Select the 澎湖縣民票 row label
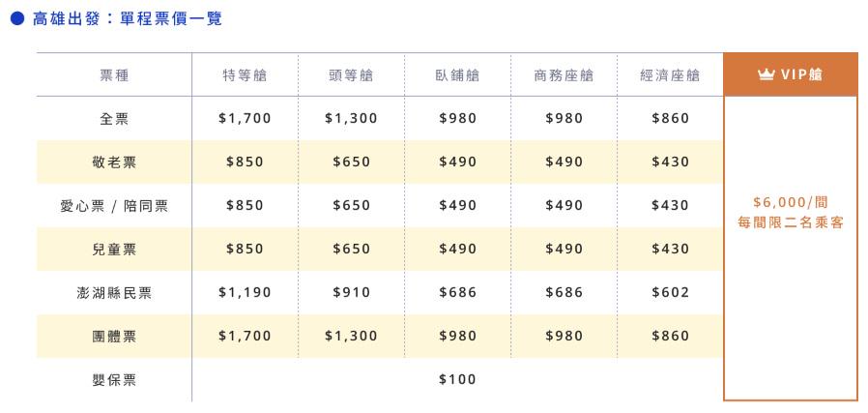The width and height of the screenshot is (868, 413). [x=115, y=293]
